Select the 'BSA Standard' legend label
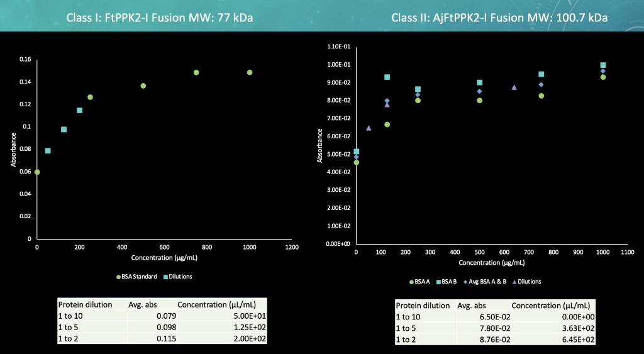The image size is (644, 354). tap(139, 277)
